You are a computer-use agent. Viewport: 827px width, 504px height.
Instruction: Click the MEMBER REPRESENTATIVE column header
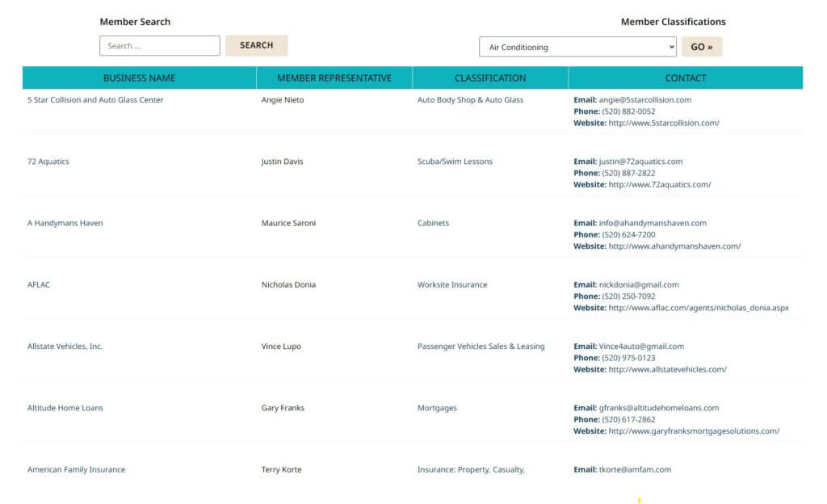334,78
